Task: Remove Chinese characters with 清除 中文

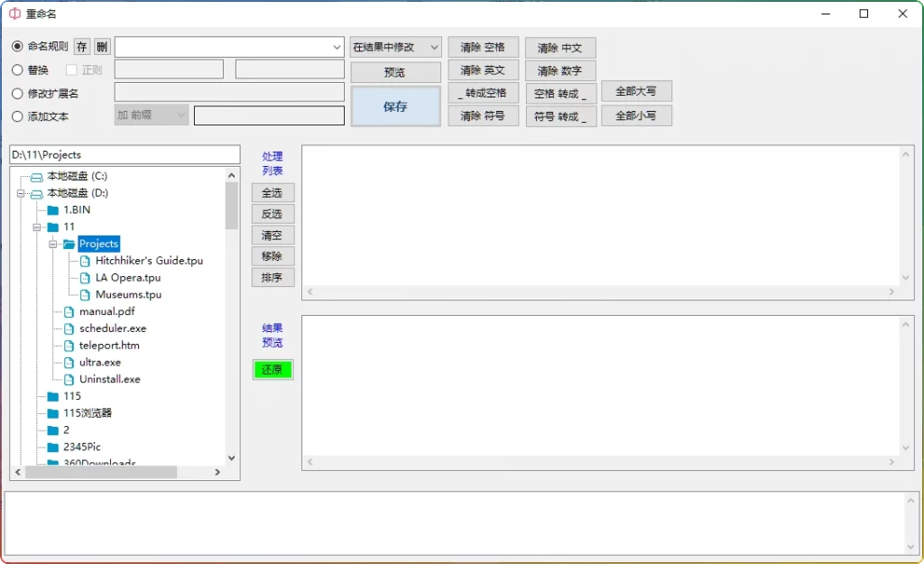Action: click(x=560, y=48)
